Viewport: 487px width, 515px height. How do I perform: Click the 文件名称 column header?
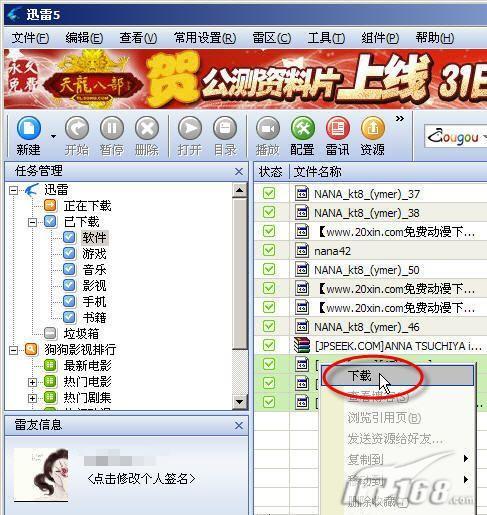[x=317, y=172]
